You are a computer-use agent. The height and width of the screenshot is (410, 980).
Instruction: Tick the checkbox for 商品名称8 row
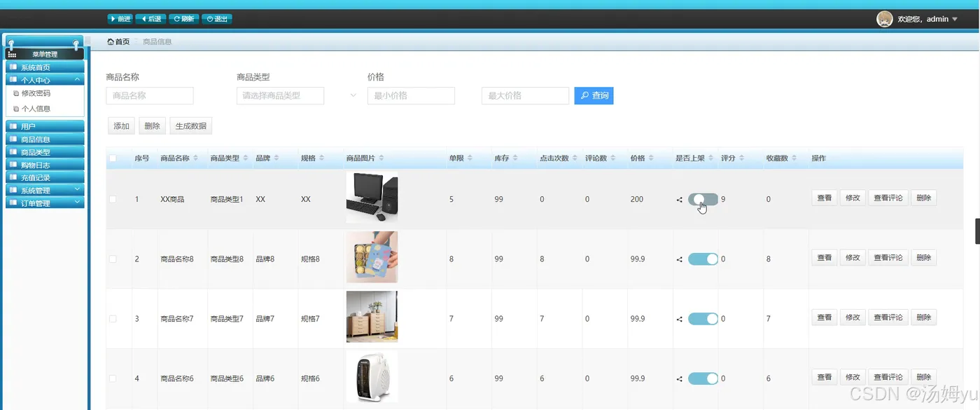[113, 259]
